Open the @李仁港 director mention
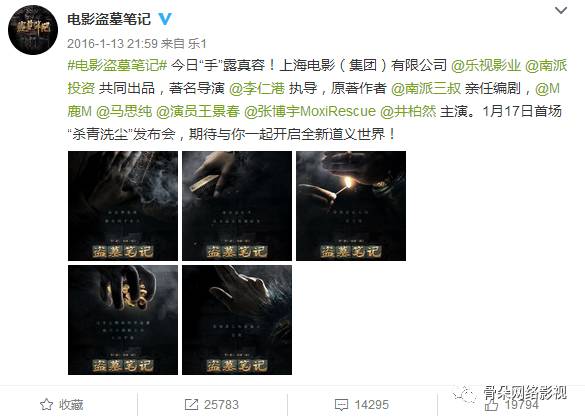 click(x=257, y=88)
